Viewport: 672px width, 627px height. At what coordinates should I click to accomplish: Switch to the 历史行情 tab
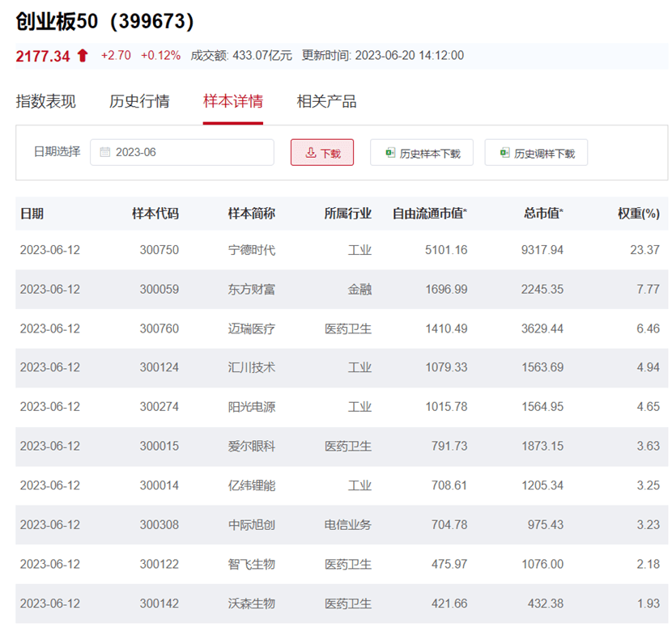[139, 101]
